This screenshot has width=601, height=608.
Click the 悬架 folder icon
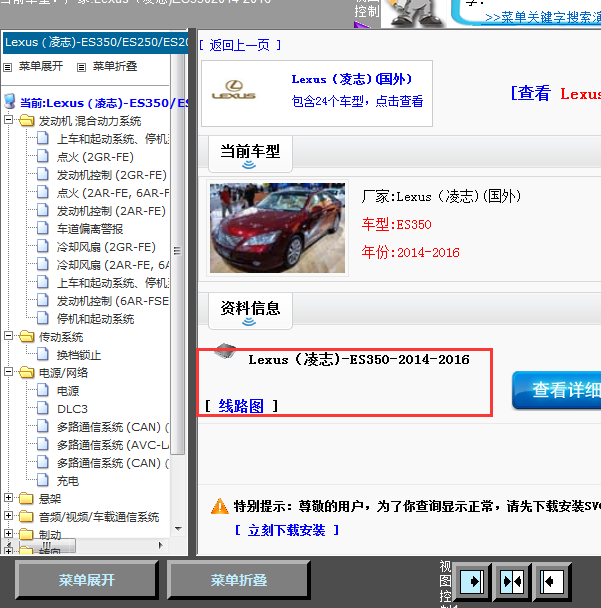tap(26, 498)
